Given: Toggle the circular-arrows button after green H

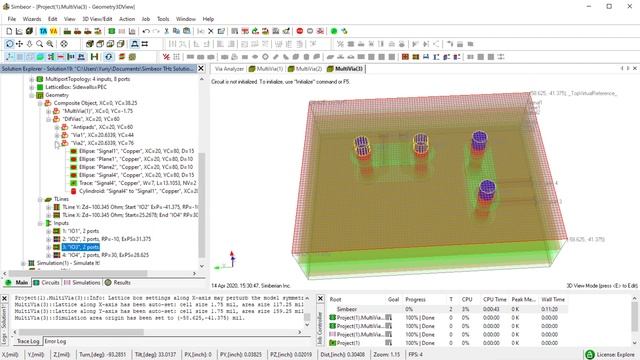Looking at the screenshot, I should coord(109,57).
